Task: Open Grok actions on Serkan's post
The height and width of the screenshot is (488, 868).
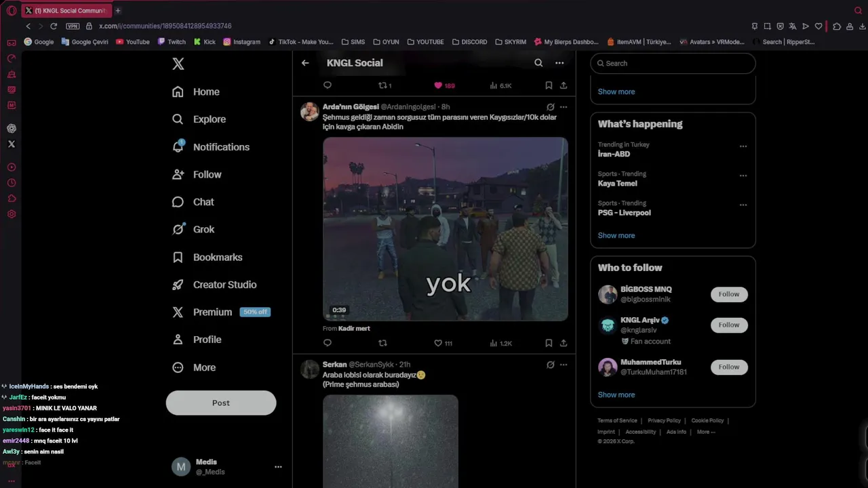Action: pos(551,365)
